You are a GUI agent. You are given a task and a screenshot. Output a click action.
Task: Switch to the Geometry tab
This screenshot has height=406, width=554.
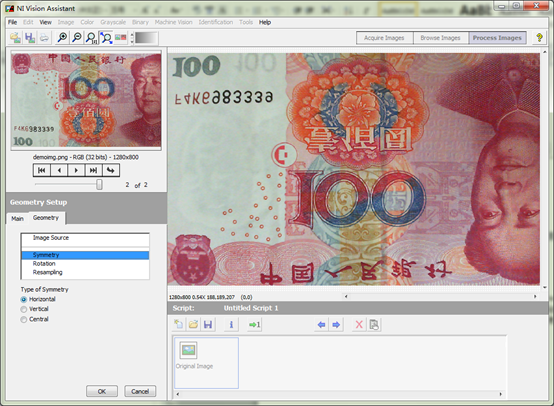click(x=46, y=218)
